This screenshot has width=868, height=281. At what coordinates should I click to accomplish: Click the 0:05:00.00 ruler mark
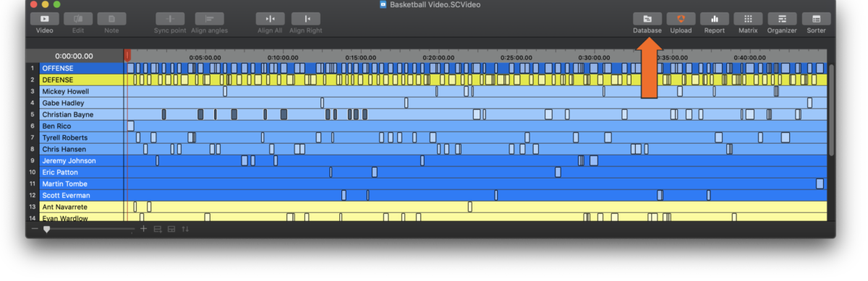[205, 57]
